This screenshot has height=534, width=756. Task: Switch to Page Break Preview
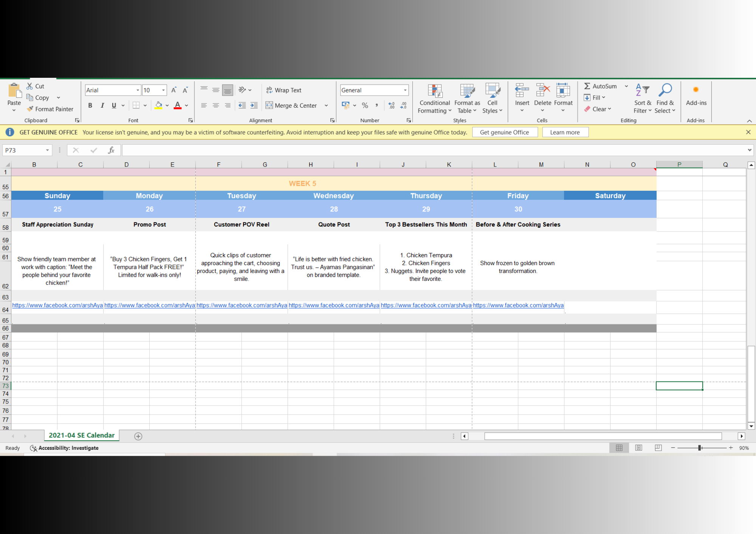(x=658, y=448)
